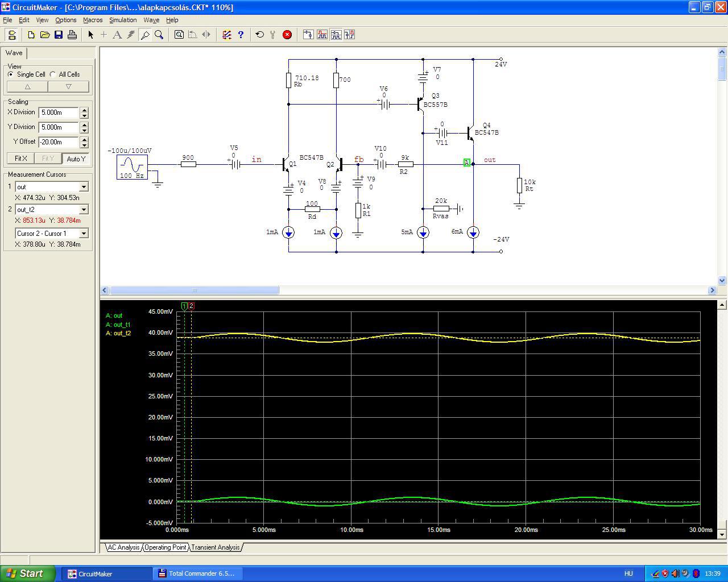This screenshot has height=582, width=728.
Task: Click the open folder icon
Action: click(x=45, y=35)
